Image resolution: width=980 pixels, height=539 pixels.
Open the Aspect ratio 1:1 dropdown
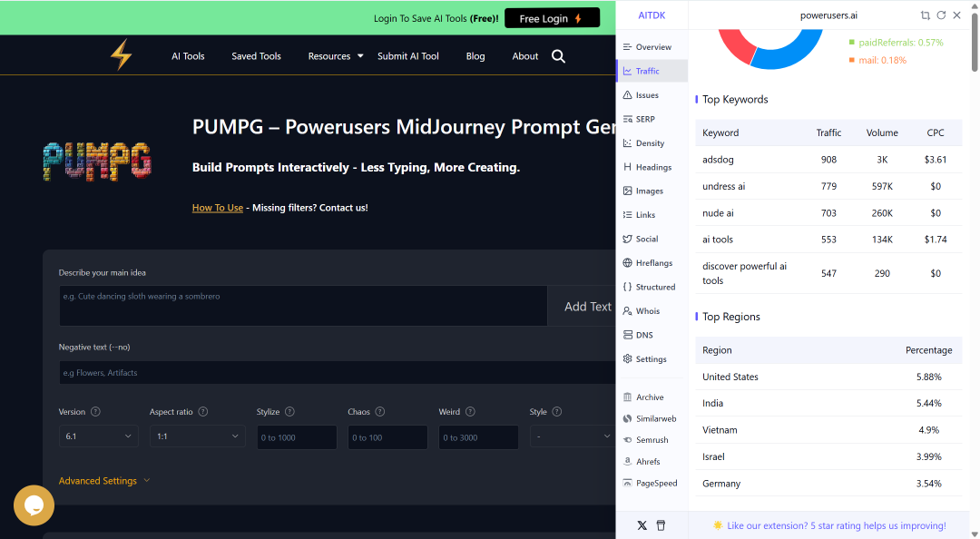click(197, 436)
